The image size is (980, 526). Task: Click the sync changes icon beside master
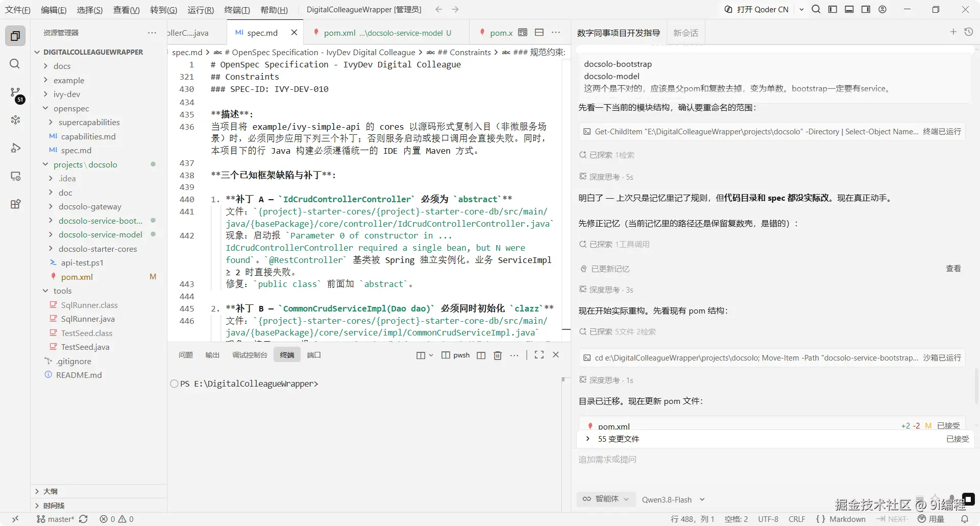[83, 519]
